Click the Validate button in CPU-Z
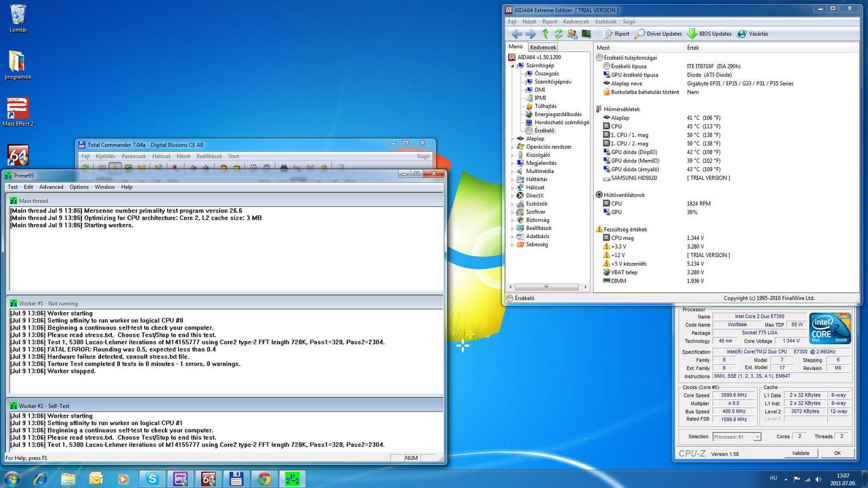The width and height of the screenshot is (868, 488). (801, 453)
